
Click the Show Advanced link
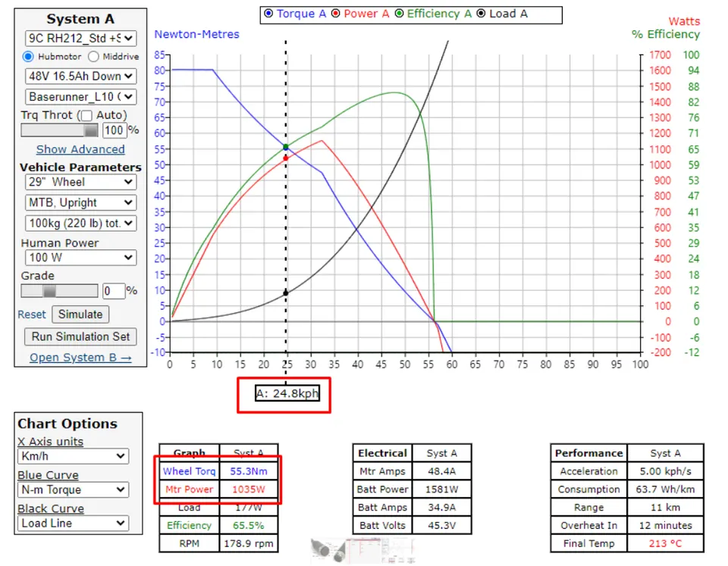pyautogui.click(x=80, y=149)
